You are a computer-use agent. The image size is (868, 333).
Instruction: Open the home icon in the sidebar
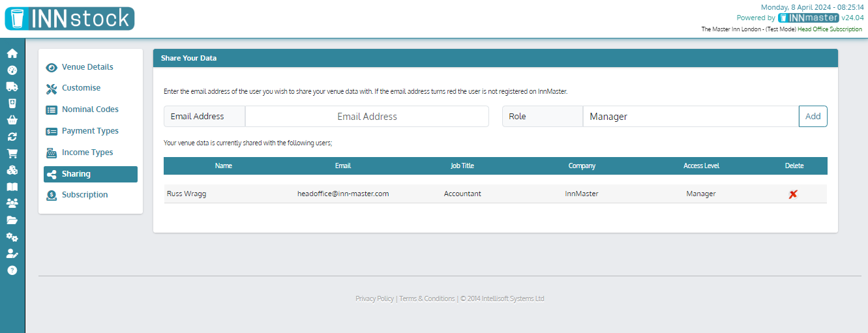(12, 53)
